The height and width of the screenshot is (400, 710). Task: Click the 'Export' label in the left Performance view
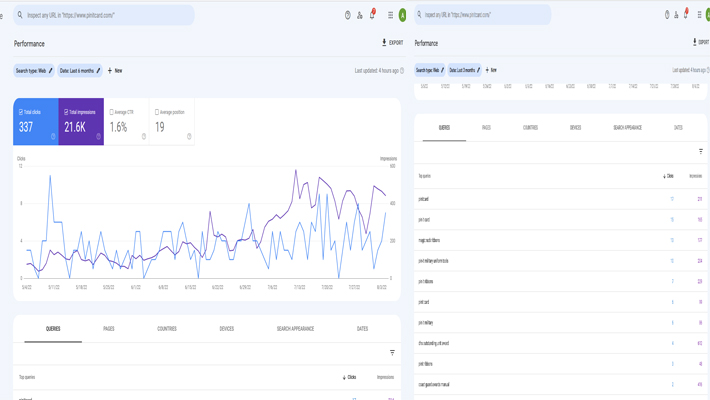click(x=396, y=43)
